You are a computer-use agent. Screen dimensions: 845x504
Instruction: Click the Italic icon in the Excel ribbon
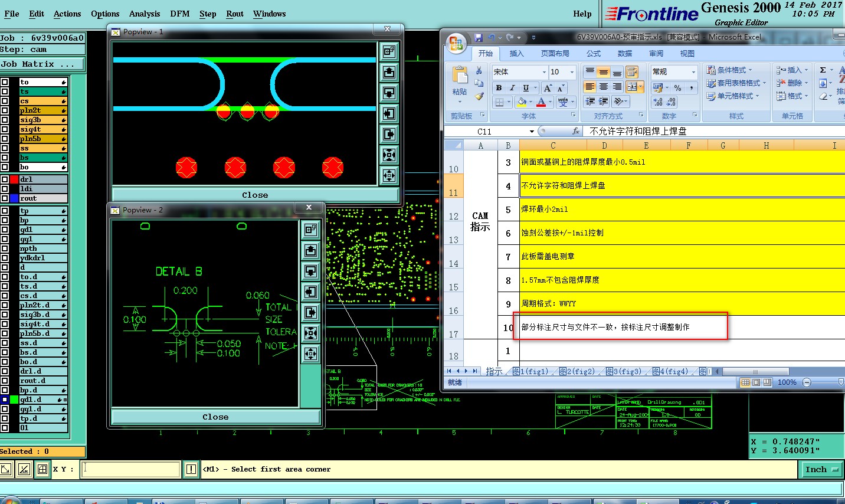click(512, 87)
